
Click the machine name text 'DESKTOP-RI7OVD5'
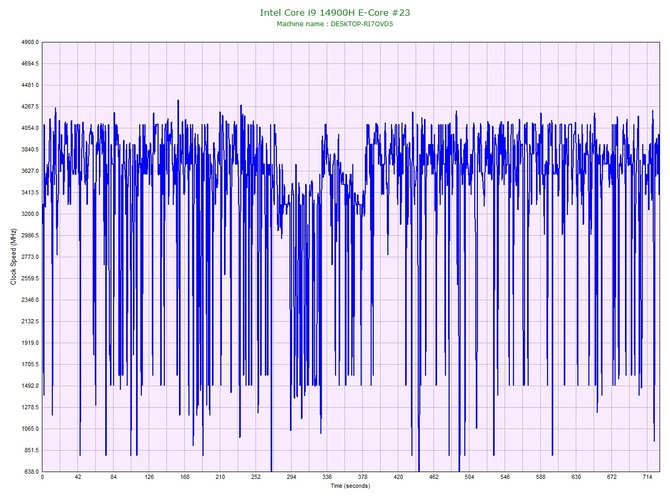click(361, 24)
